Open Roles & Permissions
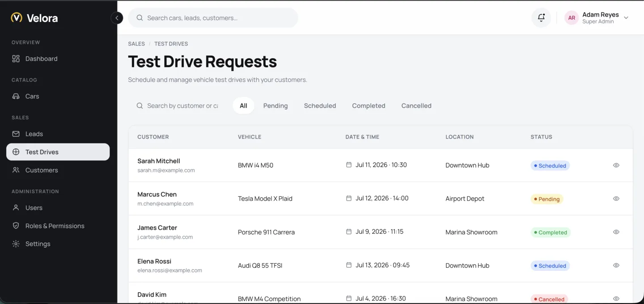Viewport: 644px width, 304px height. click(x=58, y=226)
